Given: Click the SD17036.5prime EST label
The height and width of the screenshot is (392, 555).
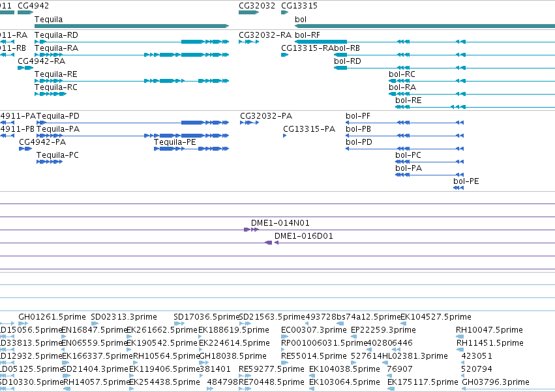Looking at the screenshot, I should click(x=207, y=317).
